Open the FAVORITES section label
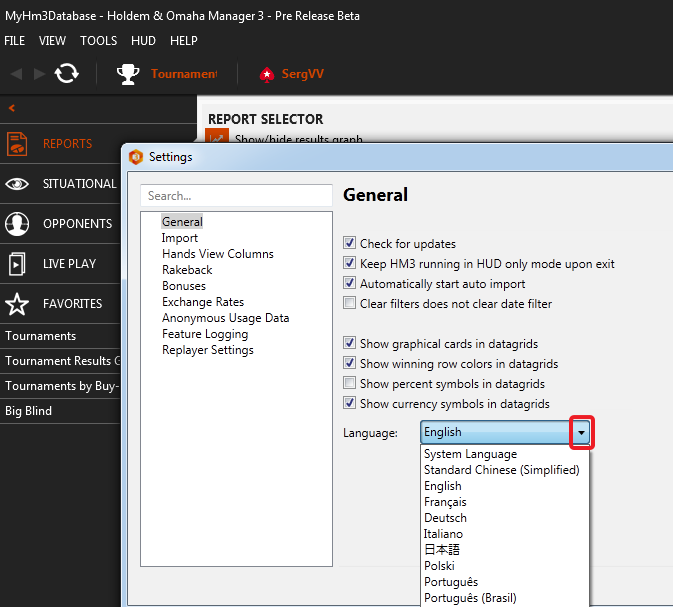The width and height of the screenshot is (673, 607). point(73,304)
